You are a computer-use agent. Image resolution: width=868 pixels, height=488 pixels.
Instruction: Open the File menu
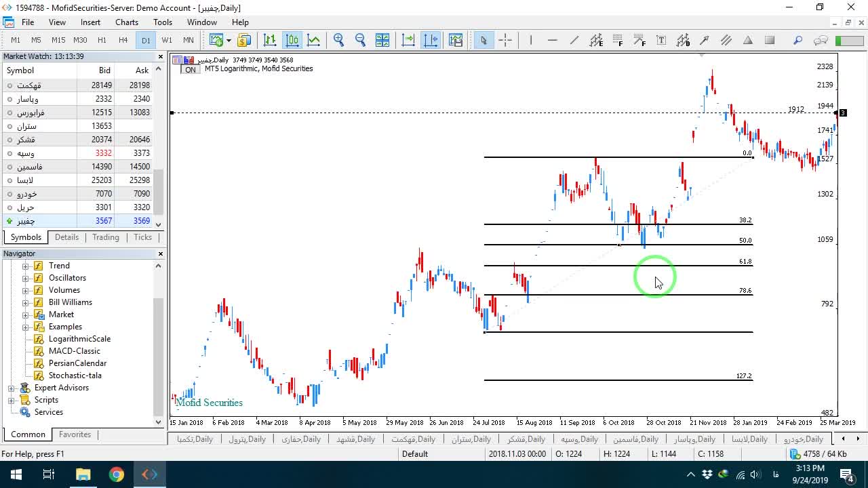pyautogui.click(x=28, y=22)
